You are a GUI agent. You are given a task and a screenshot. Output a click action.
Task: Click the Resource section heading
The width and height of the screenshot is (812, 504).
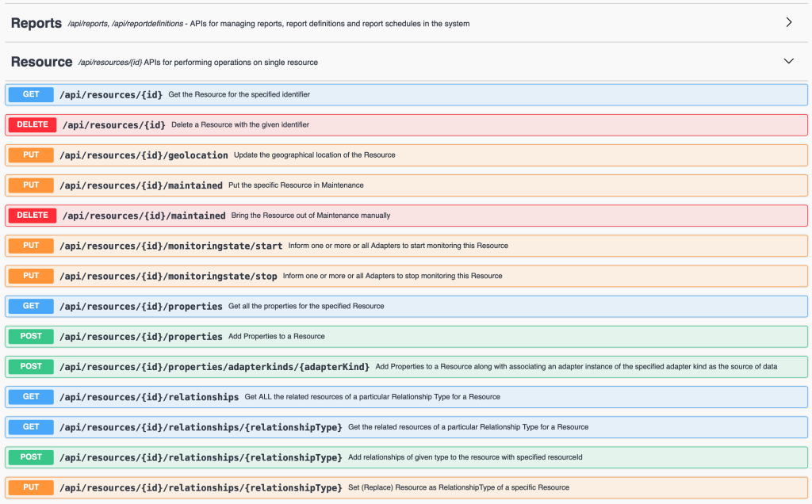(41, 62)
